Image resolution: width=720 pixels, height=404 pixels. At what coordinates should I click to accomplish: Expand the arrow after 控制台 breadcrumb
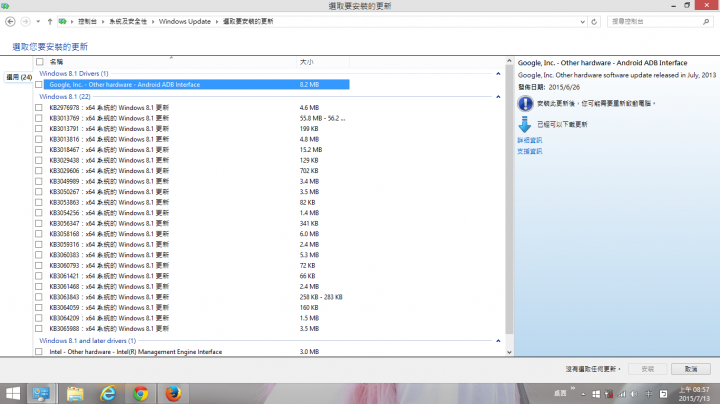point(103,22)
